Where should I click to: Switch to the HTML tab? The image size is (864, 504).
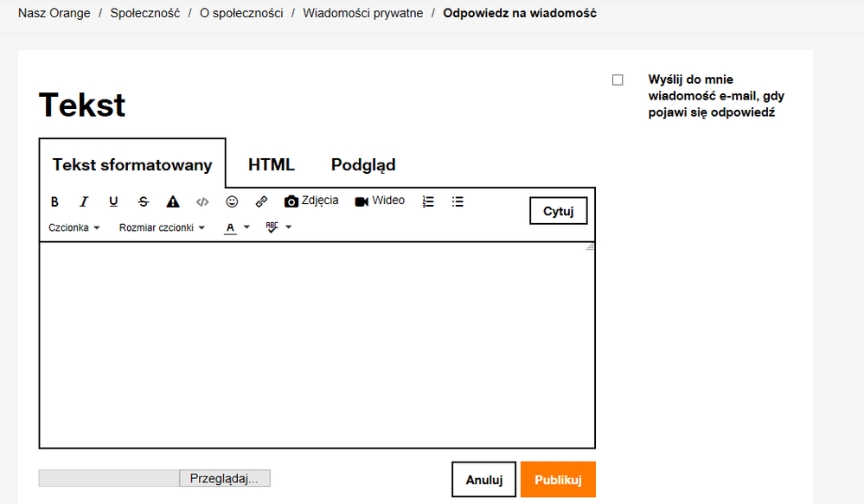(x=272, y=164)
